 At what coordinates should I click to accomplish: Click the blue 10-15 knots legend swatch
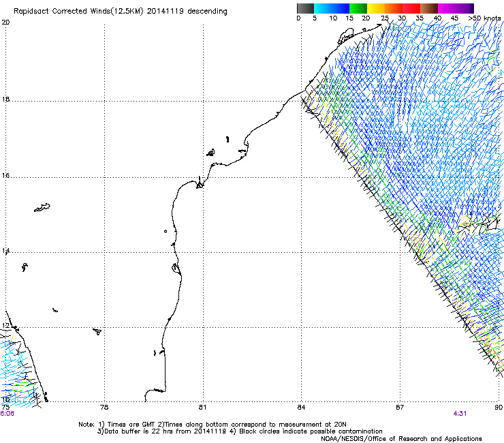click(x=341, y=8)
